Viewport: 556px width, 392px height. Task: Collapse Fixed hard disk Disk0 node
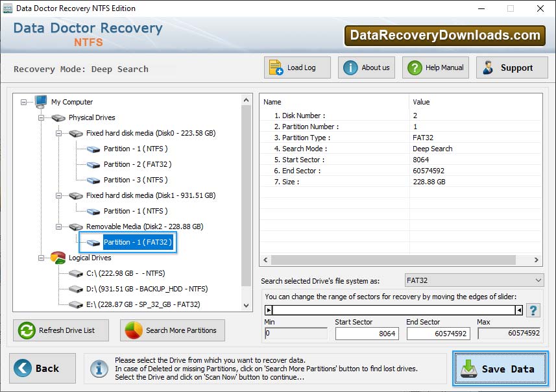[59, 134]
